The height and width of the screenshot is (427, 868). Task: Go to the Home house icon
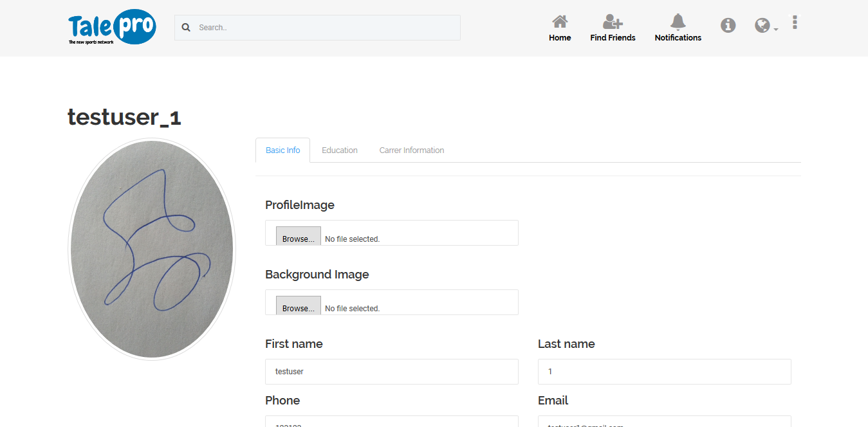click(x=560, y=21)
